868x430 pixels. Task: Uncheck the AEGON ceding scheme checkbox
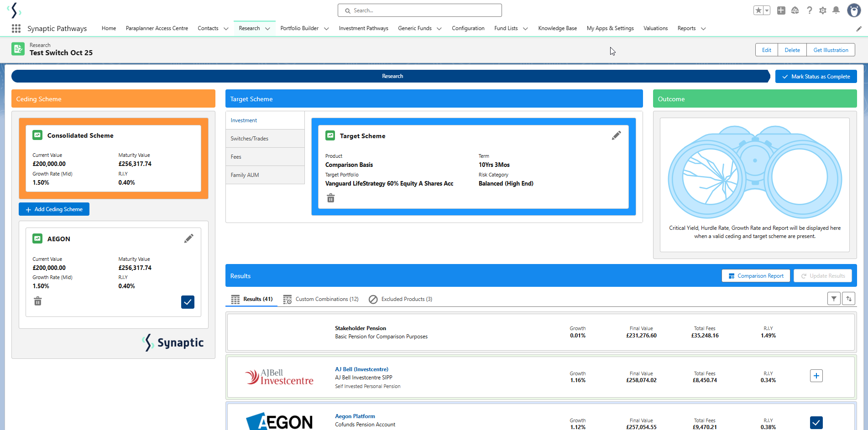pyautogui.click(x=188, y=302)
